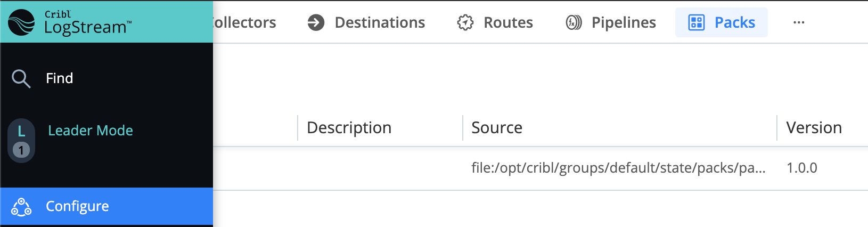This screenshot has width=868, height=227.
Task: Click the Configure sidebar menu item
Action: (x=107, y=206)
